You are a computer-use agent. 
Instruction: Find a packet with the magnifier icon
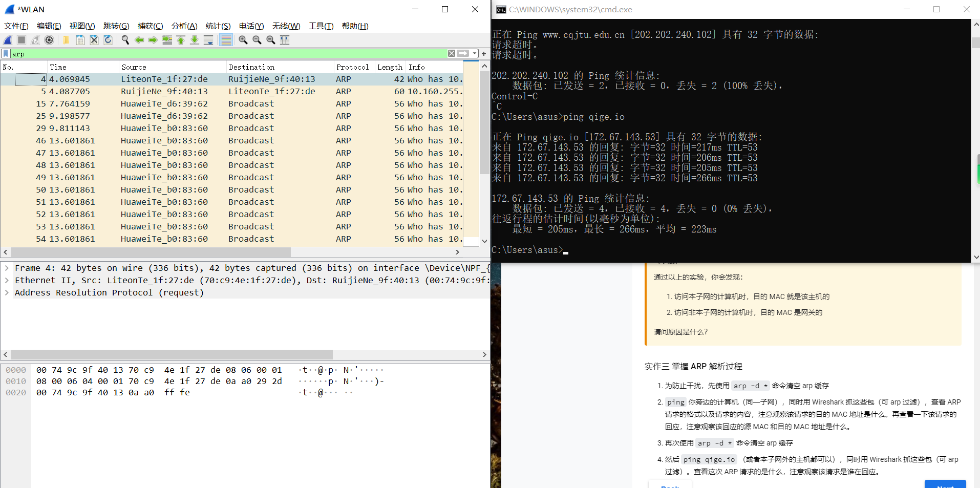point(125,40)
